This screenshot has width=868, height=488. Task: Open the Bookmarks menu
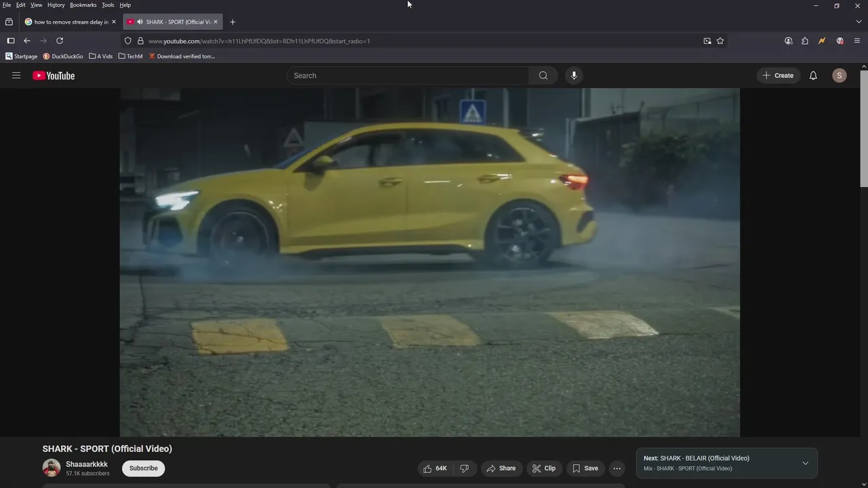[83, 5]
